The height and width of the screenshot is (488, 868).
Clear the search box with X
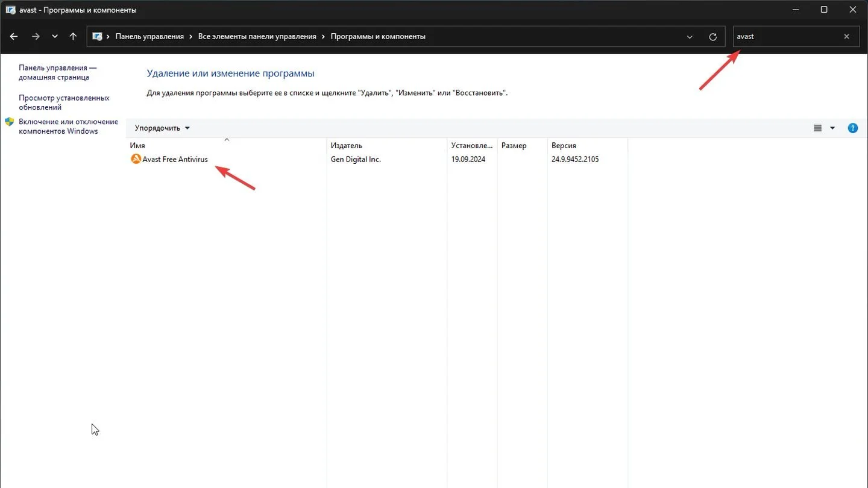click(x=846, y=36)
